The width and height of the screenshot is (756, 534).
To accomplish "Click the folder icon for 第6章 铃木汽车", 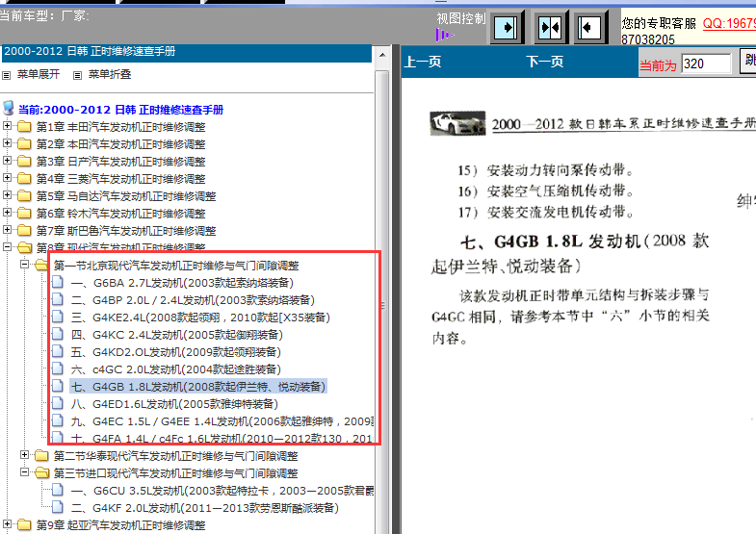I will [24, 214].
